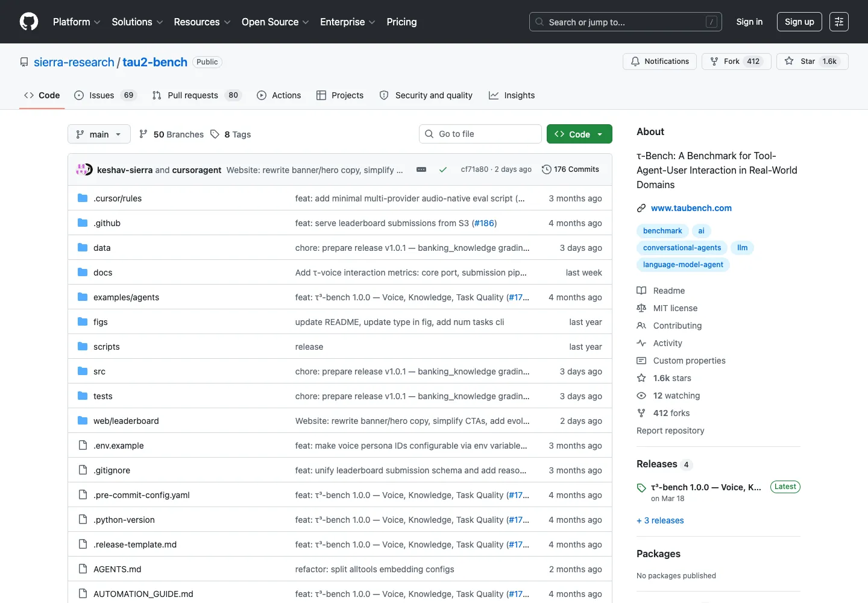Open the 176 Commits history
The height and width of the screenshot is (603, 868).
point(570,169)
